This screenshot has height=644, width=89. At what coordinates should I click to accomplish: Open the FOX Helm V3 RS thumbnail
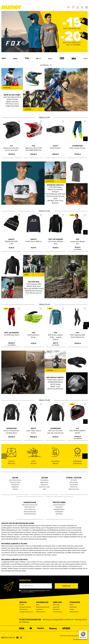tap(33, 130)
